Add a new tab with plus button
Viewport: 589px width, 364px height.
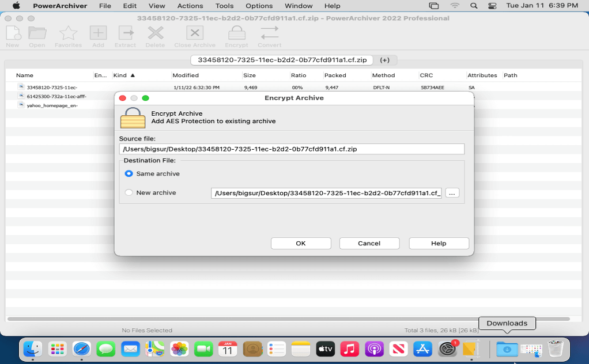(384, 60)
